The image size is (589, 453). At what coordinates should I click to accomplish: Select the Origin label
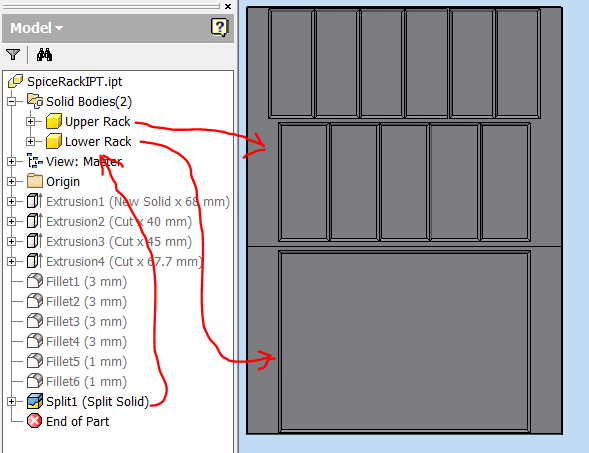(63, 182)
